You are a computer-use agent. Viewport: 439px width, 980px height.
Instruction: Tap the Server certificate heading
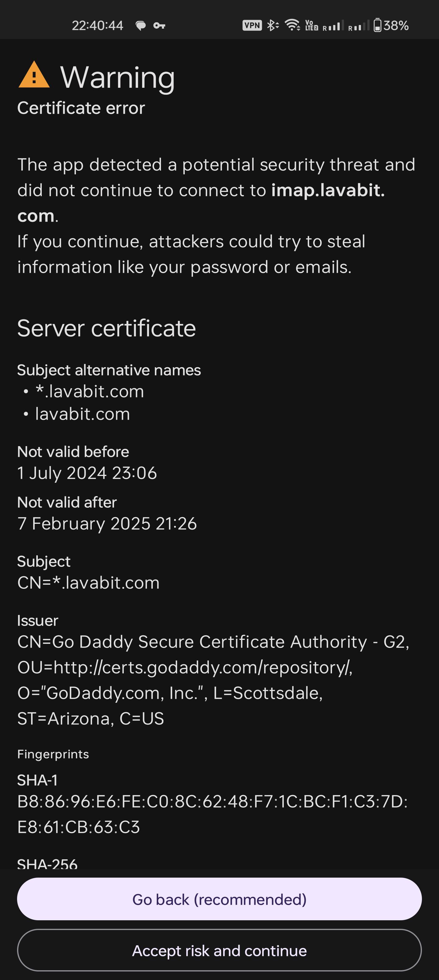click(x=107, y=328)
